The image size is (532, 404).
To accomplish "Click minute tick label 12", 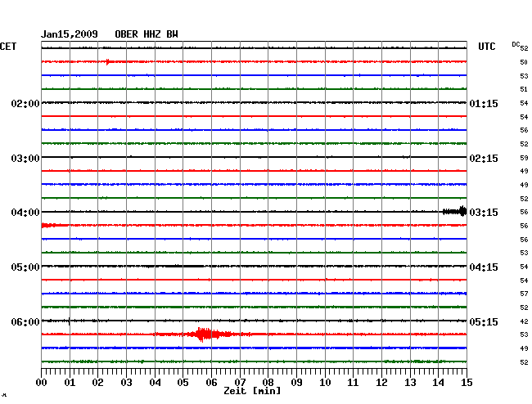I will tap(381, 383).
